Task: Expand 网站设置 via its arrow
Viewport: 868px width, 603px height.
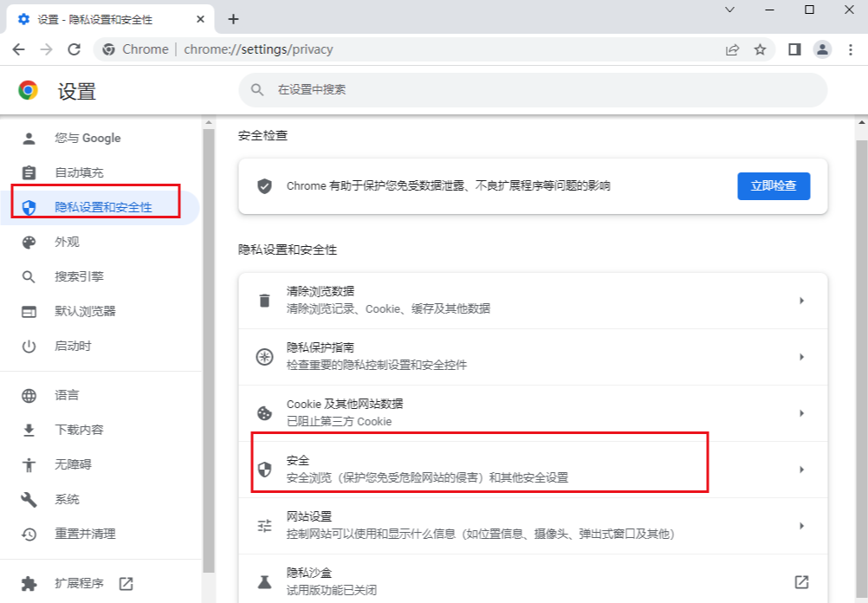Action: [801, 526]
